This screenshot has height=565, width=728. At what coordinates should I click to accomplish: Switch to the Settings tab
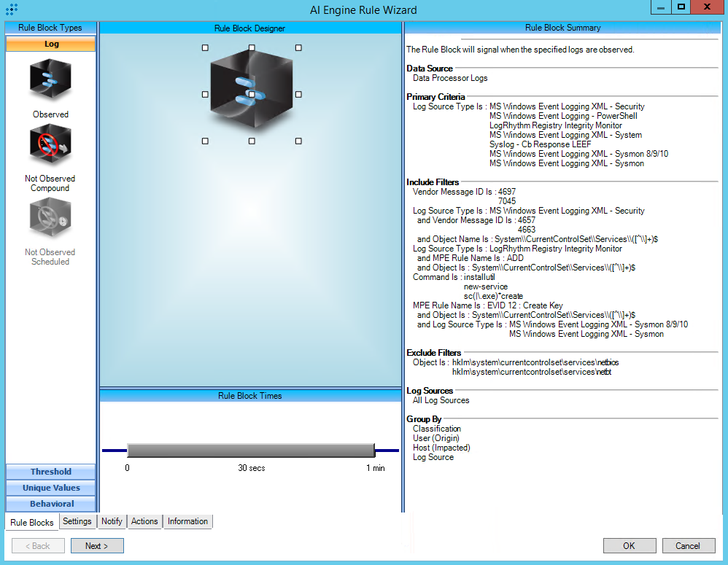77,521
